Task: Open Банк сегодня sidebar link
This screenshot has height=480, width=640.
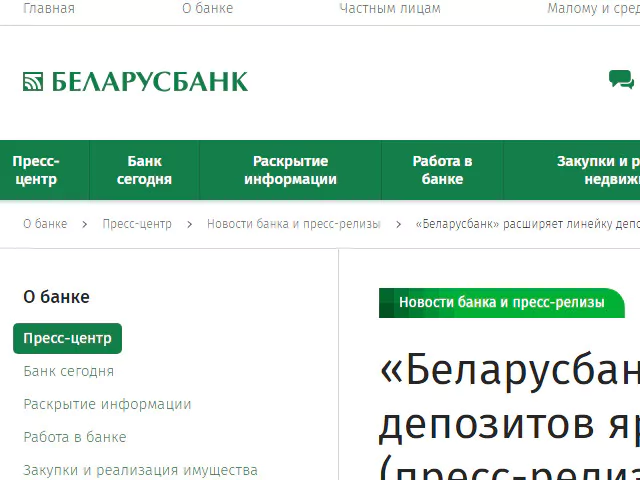Action: [x=69, y=371]
